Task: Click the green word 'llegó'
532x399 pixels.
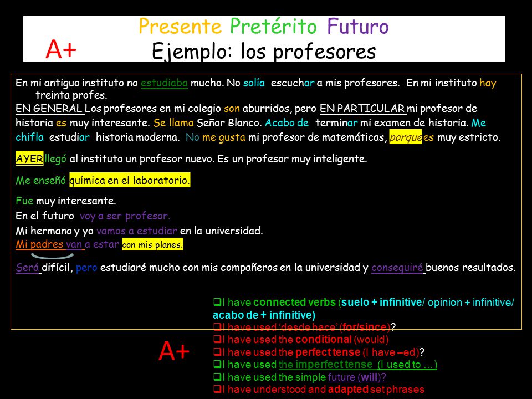Action: click(55, 158)
